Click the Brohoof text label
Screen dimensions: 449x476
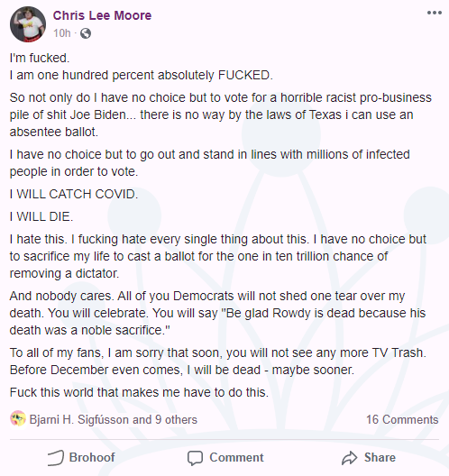[92, 457]
